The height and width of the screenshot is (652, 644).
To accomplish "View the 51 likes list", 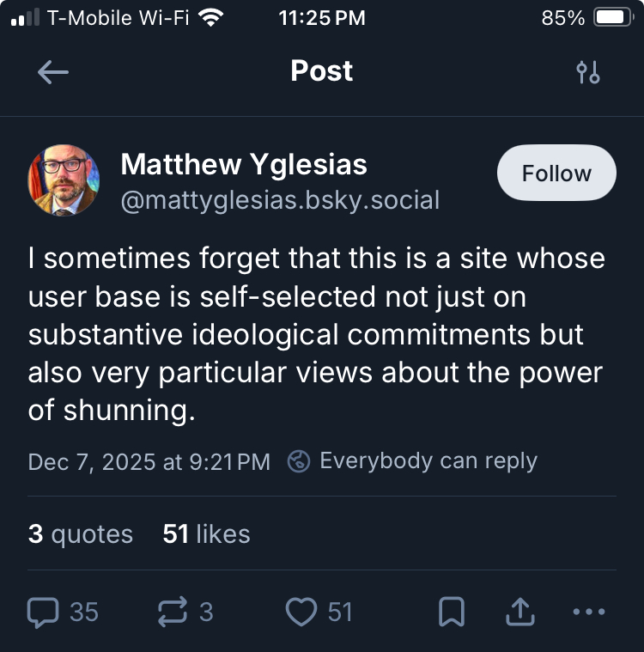I will 206,533.
